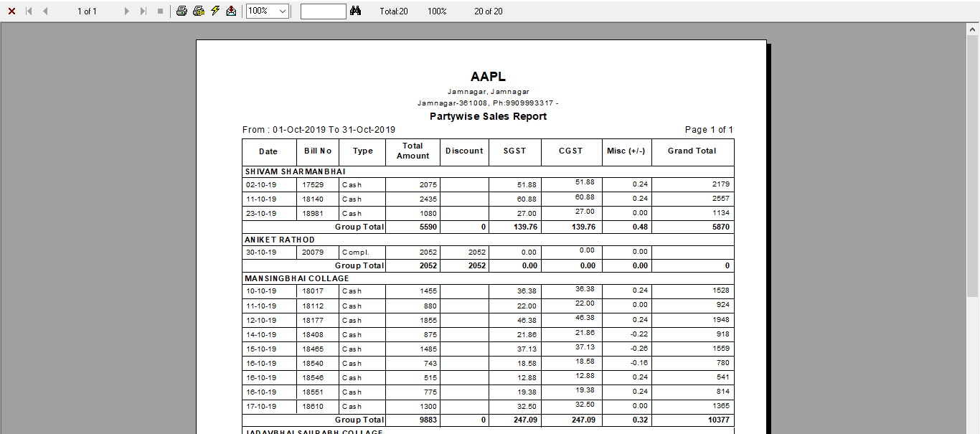Close the report preview with red X
Image resolution: width=980 pixels, height=434 pixels.
tap(11, 11)
